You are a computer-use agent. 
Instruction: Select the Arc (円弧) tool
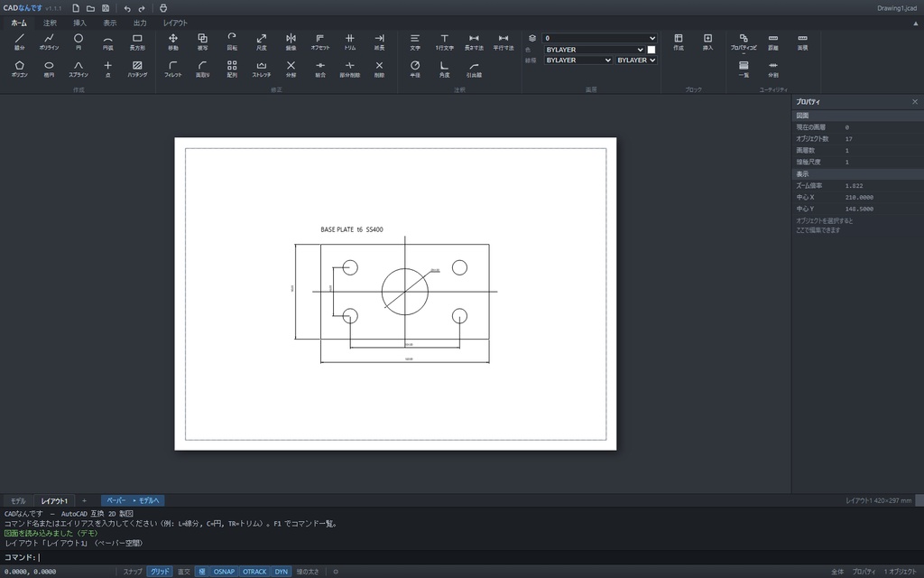point(108,42)
